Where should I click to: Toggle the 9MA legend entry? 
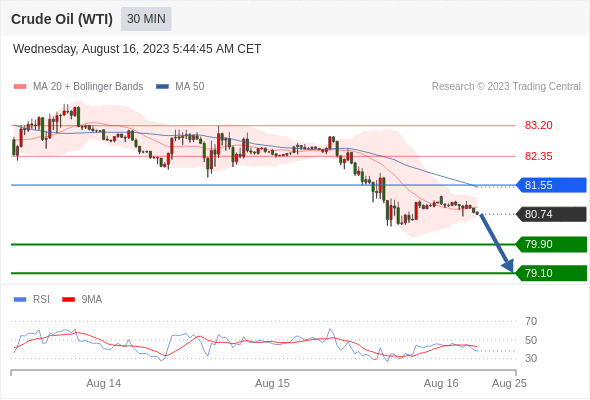82,300
